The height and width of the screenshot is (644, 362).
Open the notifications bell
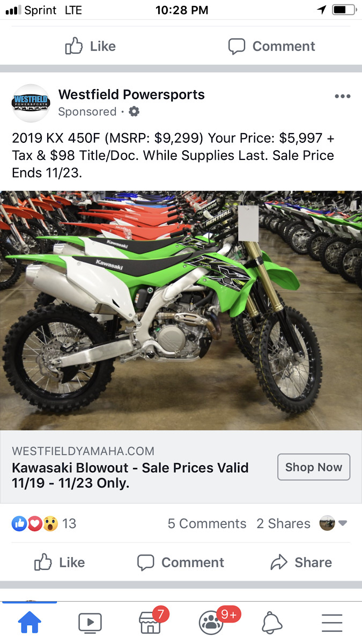(272, 623)
